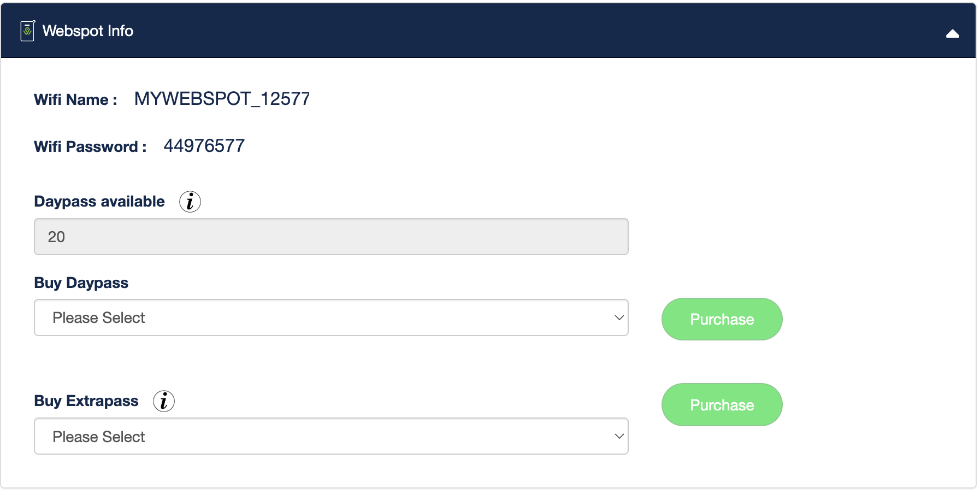The width and height of the screenshot is (980, 494).
Task: Click the Buy Daypass label
Action: 81,283
